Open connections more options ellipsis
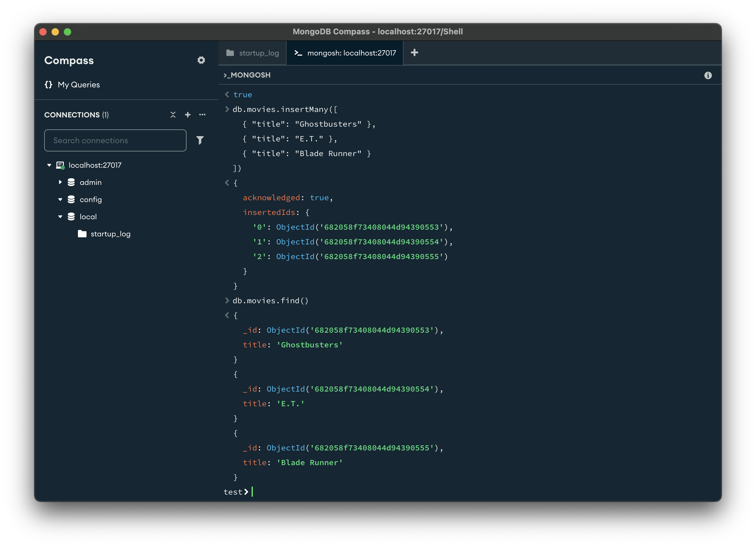756x547 pixels. click(x=202, y=115)
